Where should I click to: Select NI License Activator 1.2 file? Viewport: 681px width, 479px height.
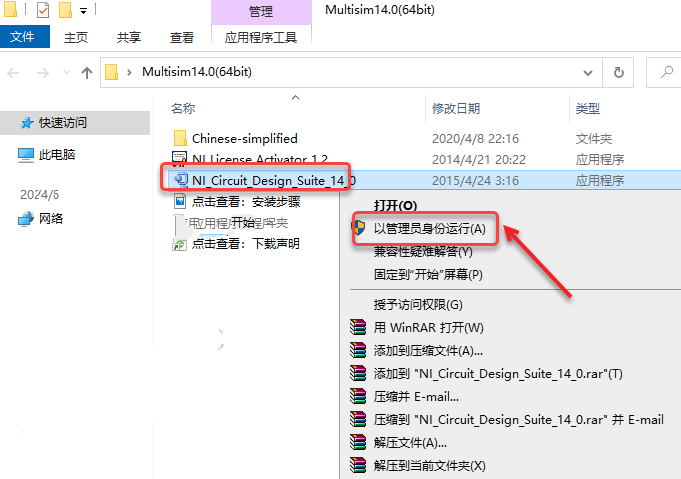click(260, 159)
